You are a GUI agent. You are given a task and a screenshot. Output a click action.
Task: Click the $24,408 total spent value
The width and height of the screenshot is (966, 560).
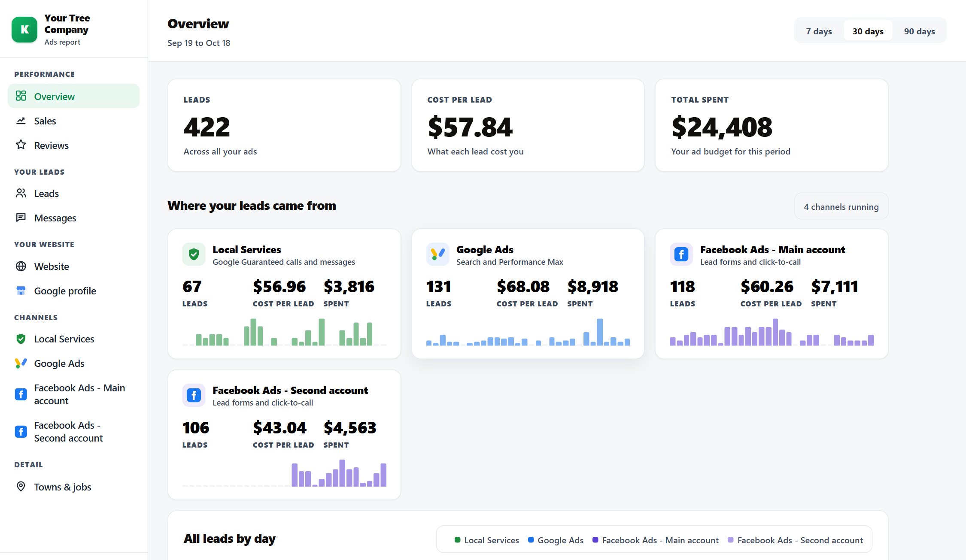tap(722, 127)
